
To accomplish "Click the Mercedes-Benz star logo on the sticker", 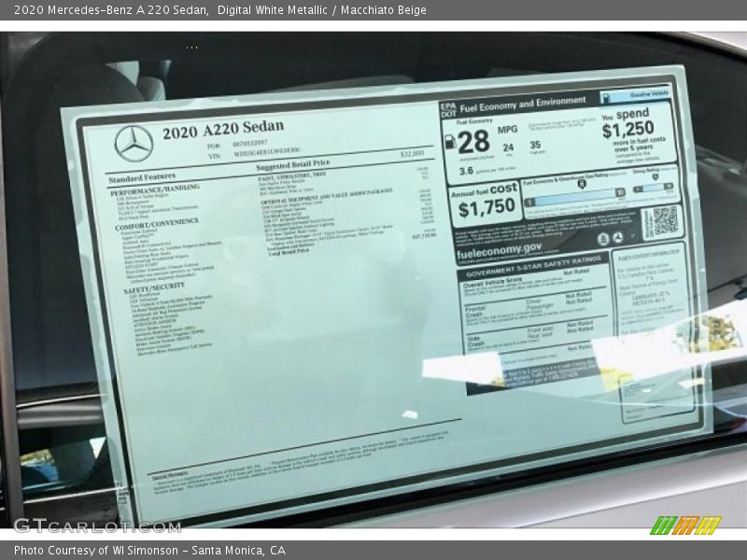I will pos(134,144).
